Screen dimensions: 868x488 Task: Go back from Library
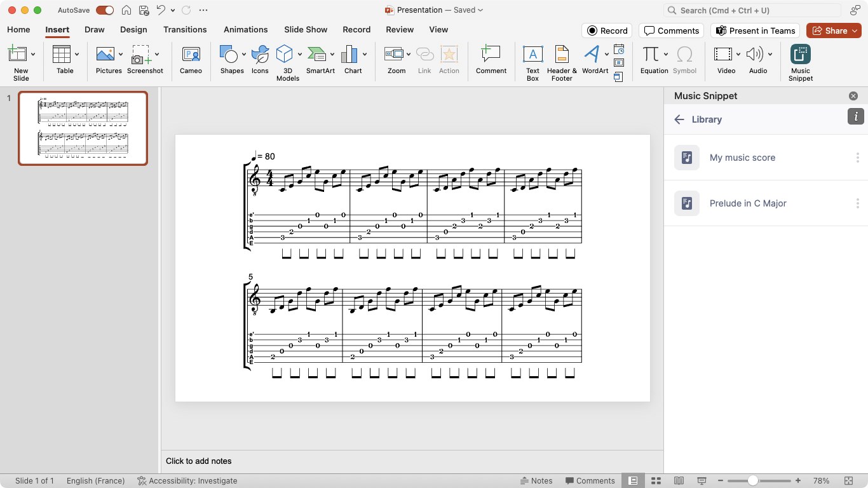tap(679, 119)
